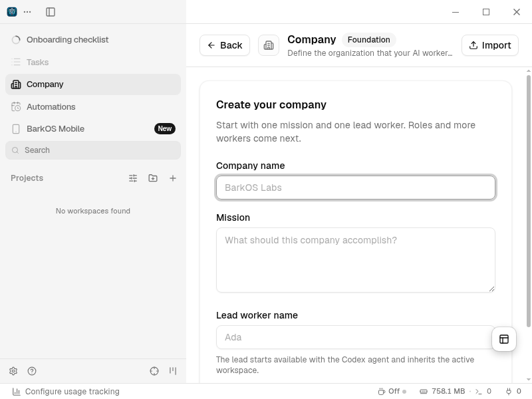Open BarkOS Mobile in the sidebar

93,129
